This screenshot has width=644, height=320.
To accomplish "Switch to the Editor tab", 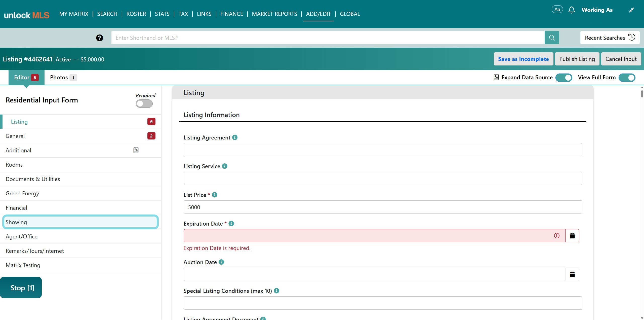I will 26,78.
